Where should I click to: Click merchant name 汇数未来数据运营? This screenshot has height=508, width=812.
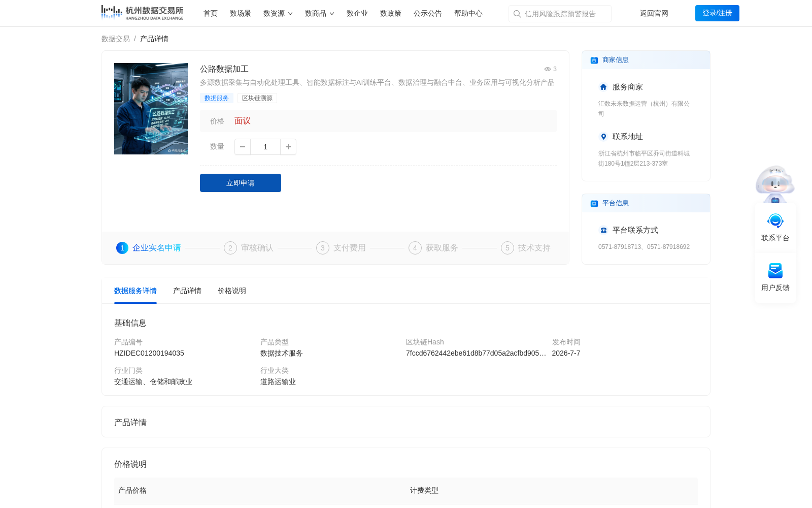pos(644,109)
